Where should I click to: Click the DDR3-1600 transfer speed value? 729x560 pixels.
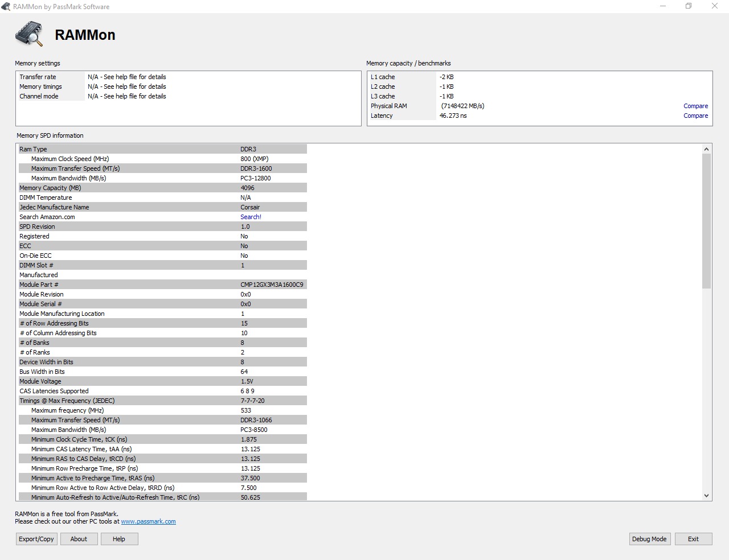[256, 168]
